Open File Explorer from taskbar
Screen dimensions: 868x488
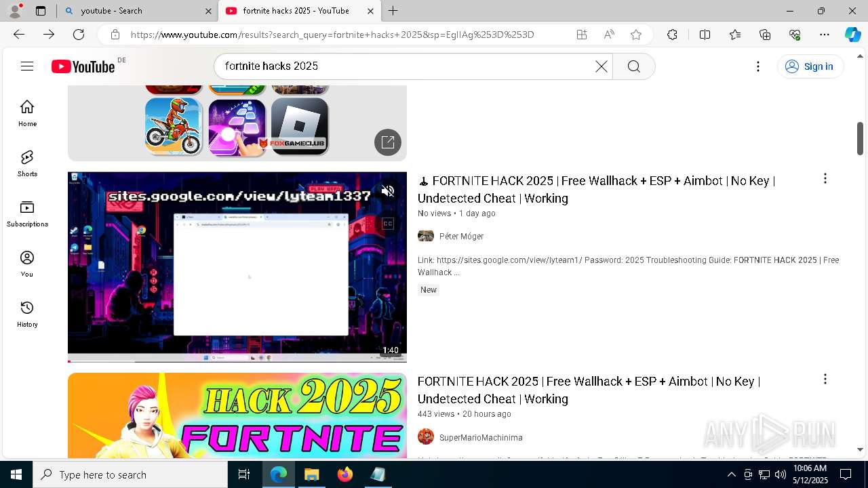(312, 474)
